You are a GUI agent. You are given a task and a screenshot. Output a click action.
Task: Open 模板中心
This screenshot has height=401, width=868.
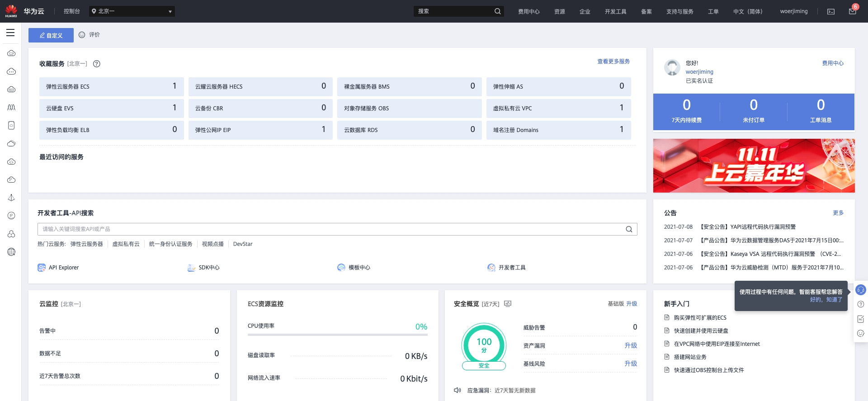[354, 268]
